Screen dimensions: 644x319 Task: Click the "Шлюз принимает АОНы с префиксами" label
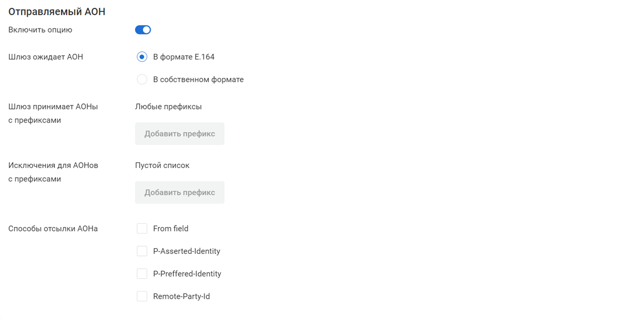[x=53, y=113]
